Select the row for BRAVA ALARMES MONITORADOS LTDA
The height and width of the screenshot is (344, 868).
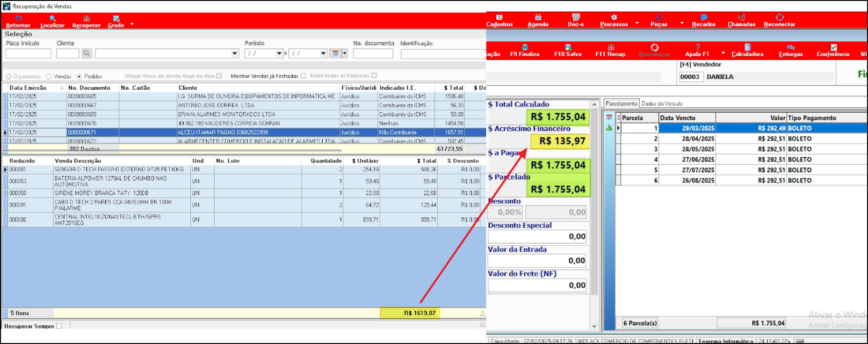244,114
